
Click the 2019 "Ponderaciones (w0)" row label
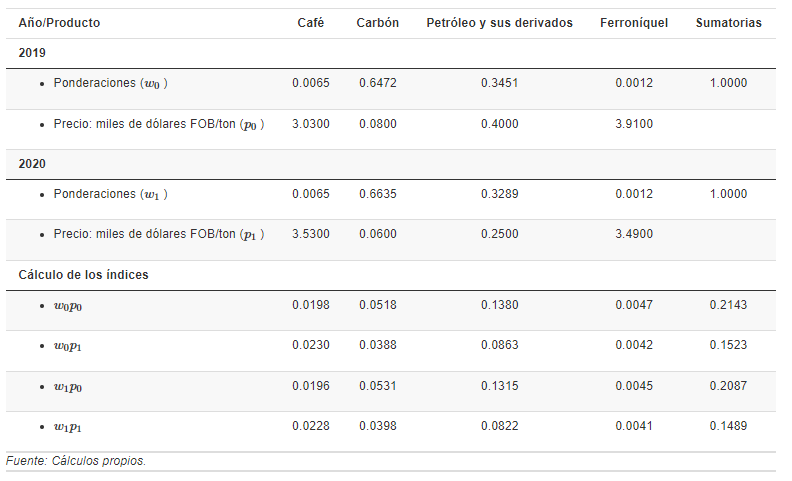click(x=110, y=83)
